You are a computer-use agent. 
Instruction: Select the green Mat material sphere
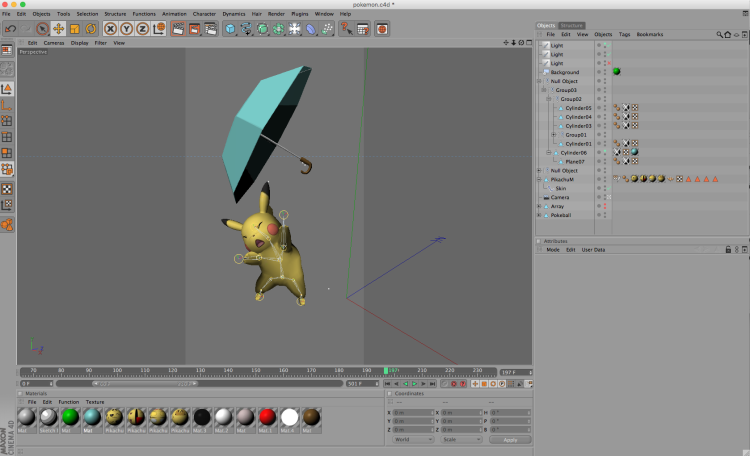(70, 418)
